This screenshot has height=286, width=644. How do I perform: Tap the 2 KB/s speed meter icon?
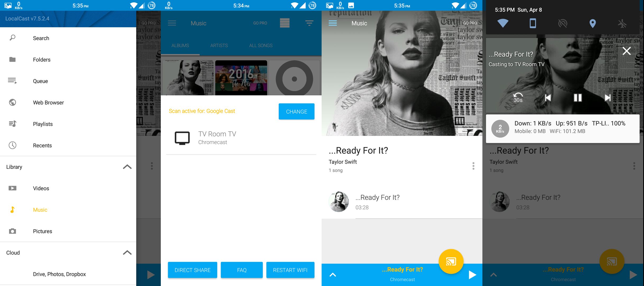coord(500,129)
